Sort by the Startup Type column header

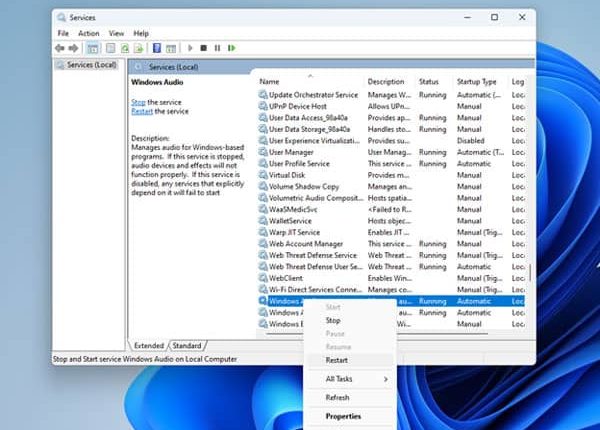click(x=481, y=82)
